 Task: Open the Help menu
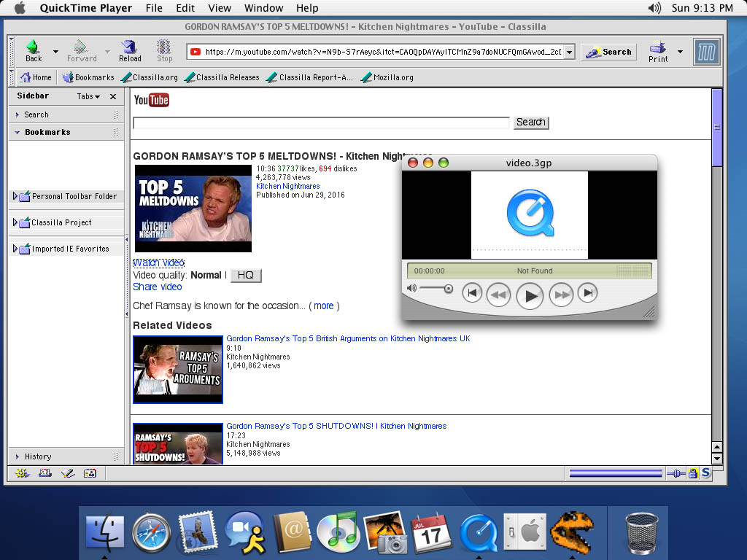(x=307, y=8)
